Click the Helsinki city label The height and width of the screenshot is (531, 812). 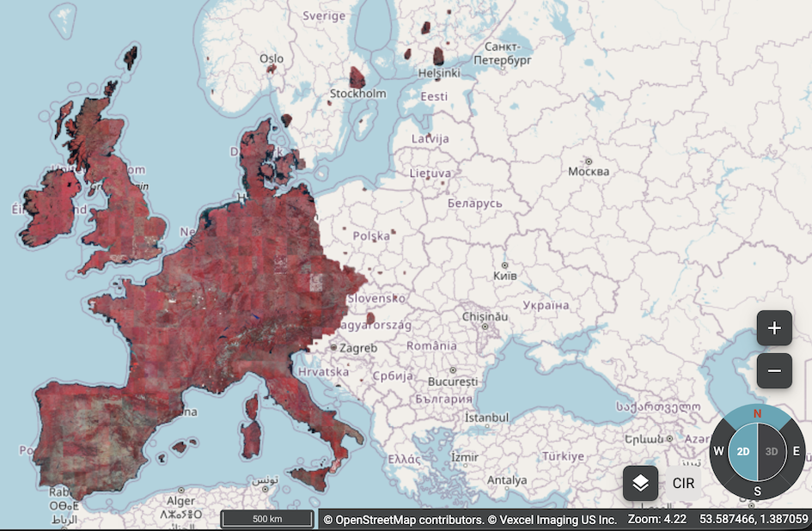point(439,73)
